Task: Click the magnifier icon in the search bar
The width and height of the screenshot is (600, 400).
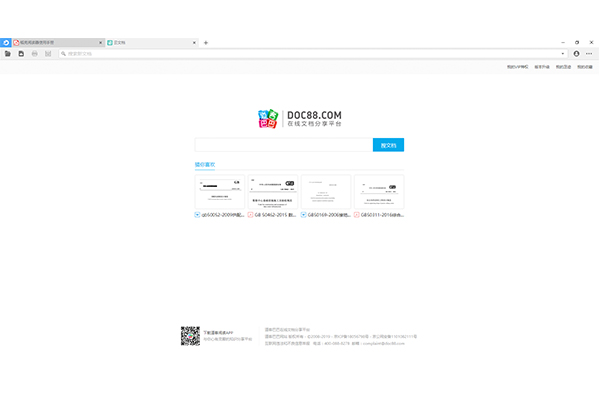Action: pyautogui.click(x=64, y=54)
